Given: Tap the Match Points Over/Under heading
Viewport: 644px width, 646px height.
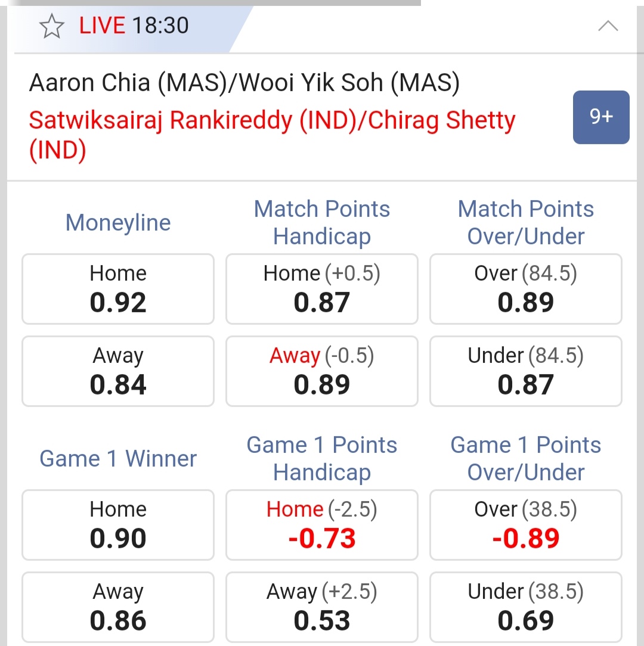Looking at the screenshot, I should 525,222.
